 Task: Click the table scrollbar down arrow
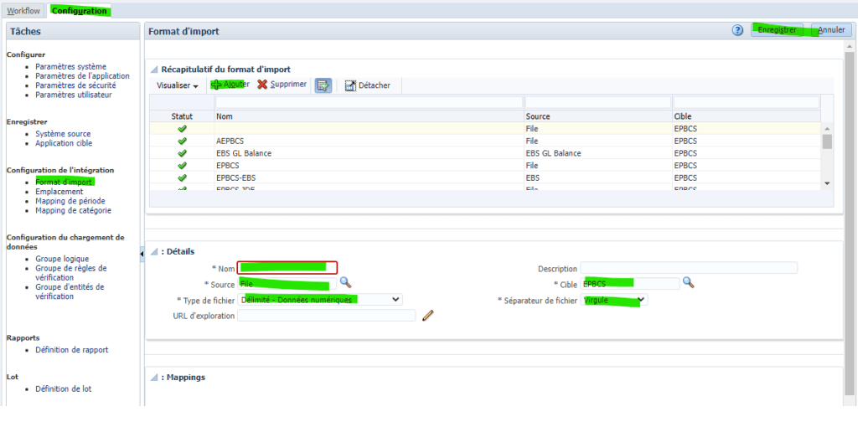tap(827, 183)
